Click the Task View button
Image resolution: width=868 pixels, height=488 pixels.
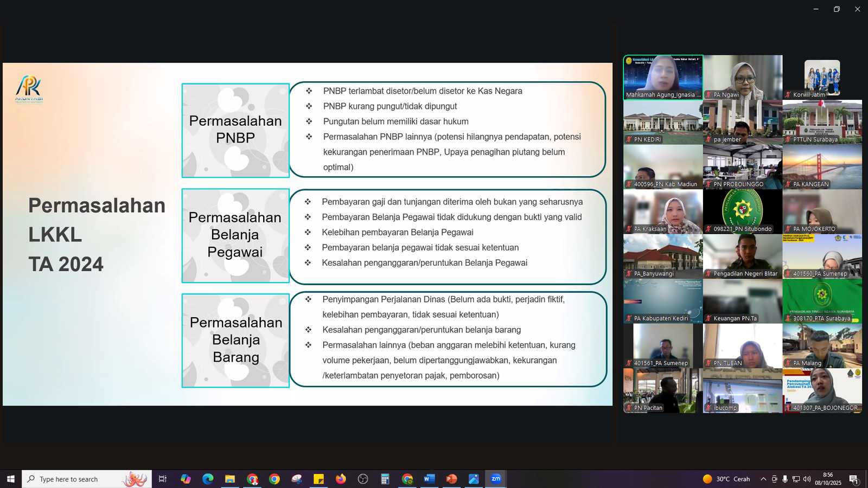(x=162, y=479)
